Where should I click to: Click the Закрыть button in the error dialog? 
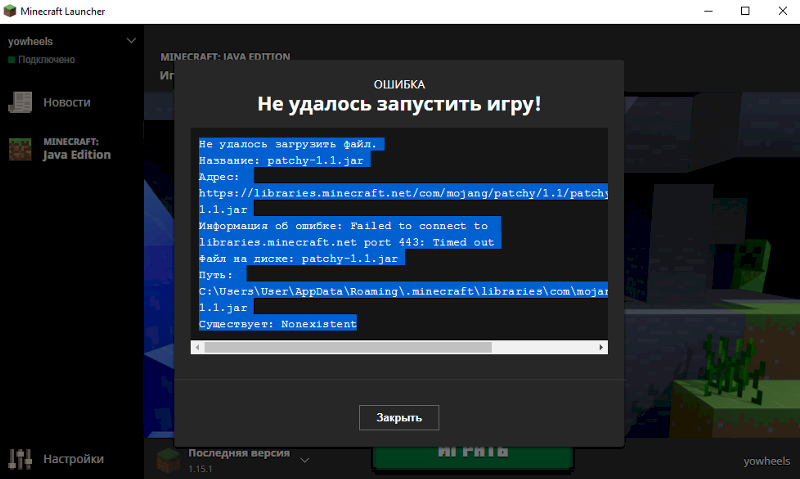pos(398,417)
